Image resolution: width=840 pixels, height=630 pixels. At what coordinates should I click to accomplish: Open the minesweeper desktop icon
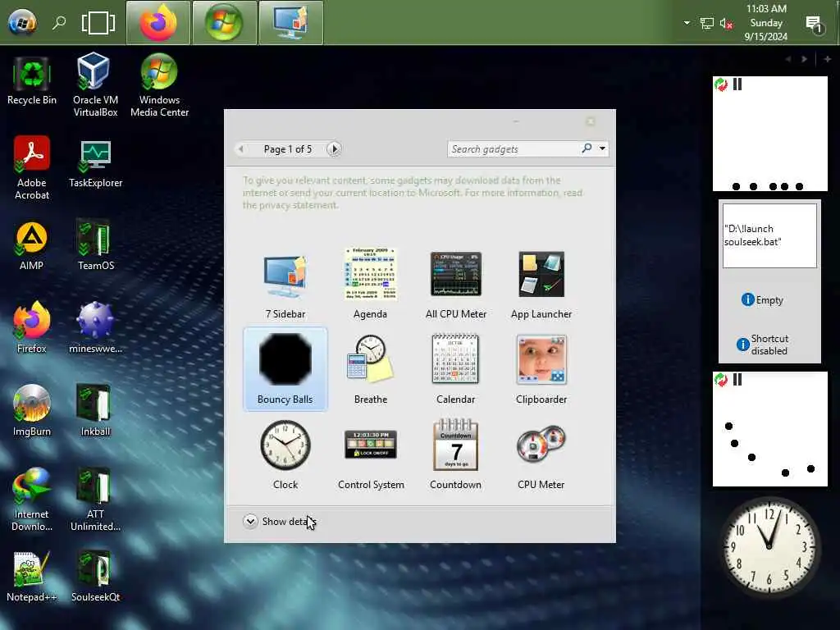95,327
